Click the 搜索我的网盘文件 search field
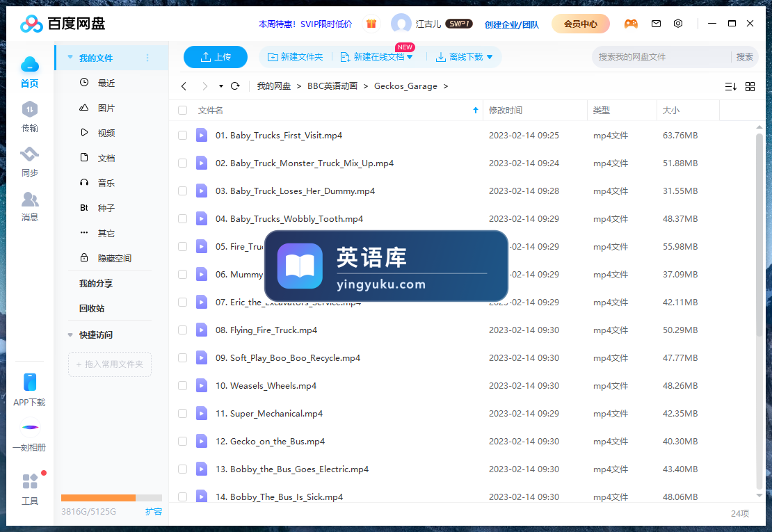772x532 pixels. [x=662, y=57]
